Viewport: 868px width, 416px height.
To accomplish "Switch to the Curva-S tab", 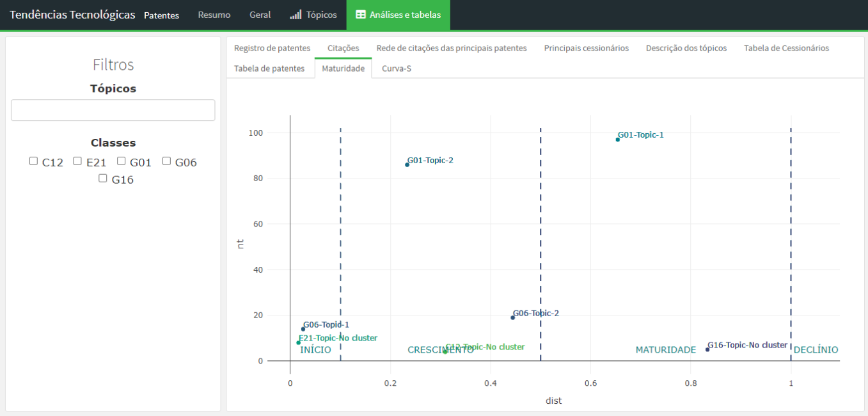I will click(x=396, y=68).
